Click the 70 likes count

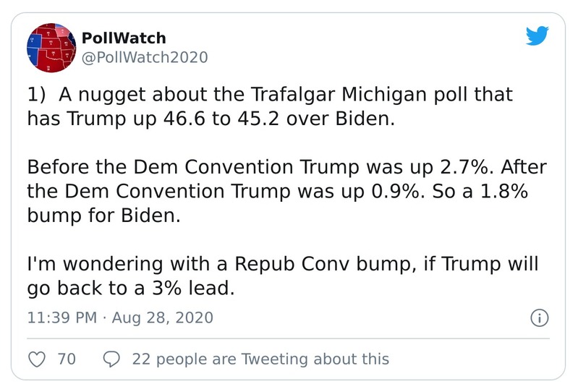coord(66,359)
